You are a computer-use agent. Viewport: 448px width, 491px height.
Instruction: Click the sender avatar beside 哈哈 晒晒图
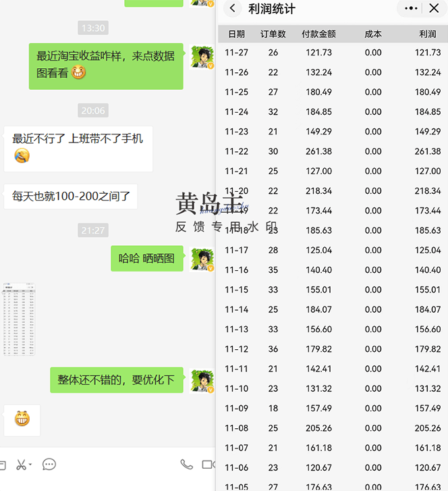(202, 259)
